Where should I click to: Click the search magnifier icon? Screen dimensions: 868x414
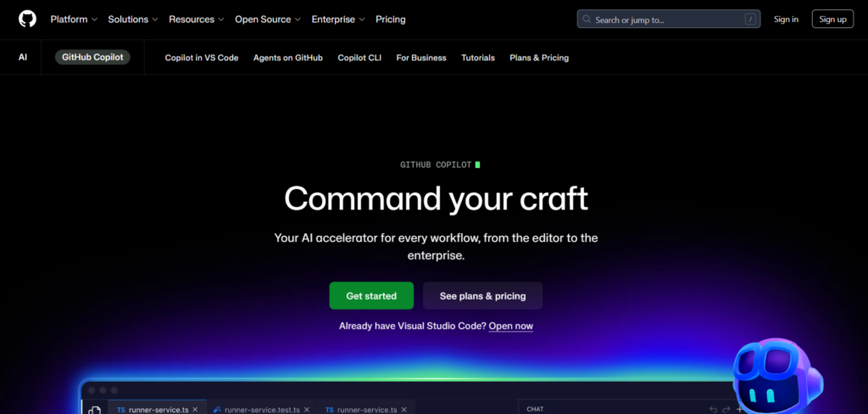[587, 20]
